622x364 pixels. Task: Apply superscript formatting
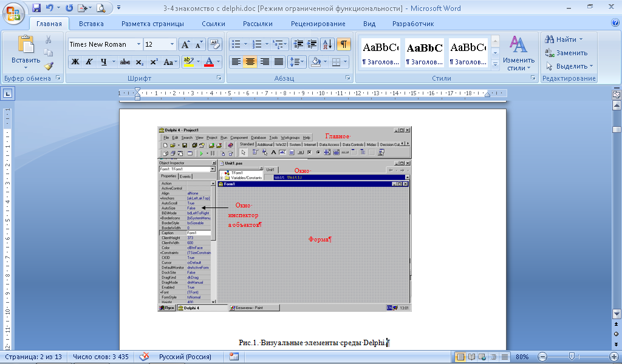click(x=154, y=62)
